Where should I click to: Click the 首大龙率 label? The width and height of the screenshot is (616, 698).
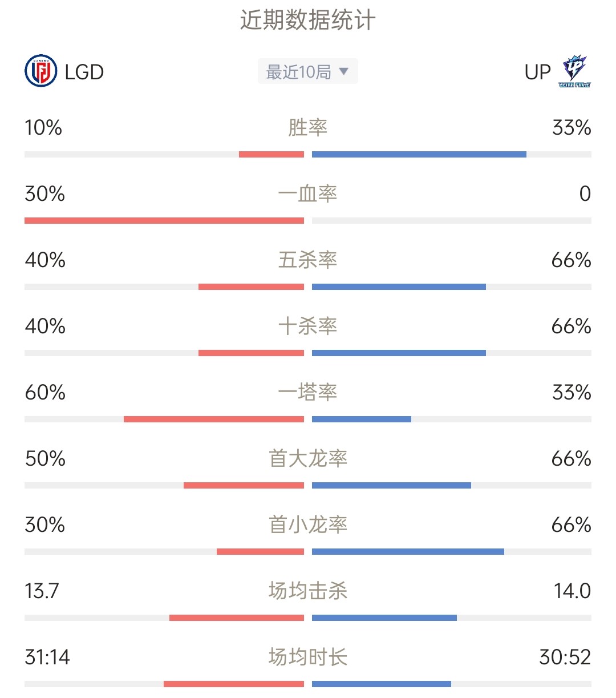pos(308,458)
